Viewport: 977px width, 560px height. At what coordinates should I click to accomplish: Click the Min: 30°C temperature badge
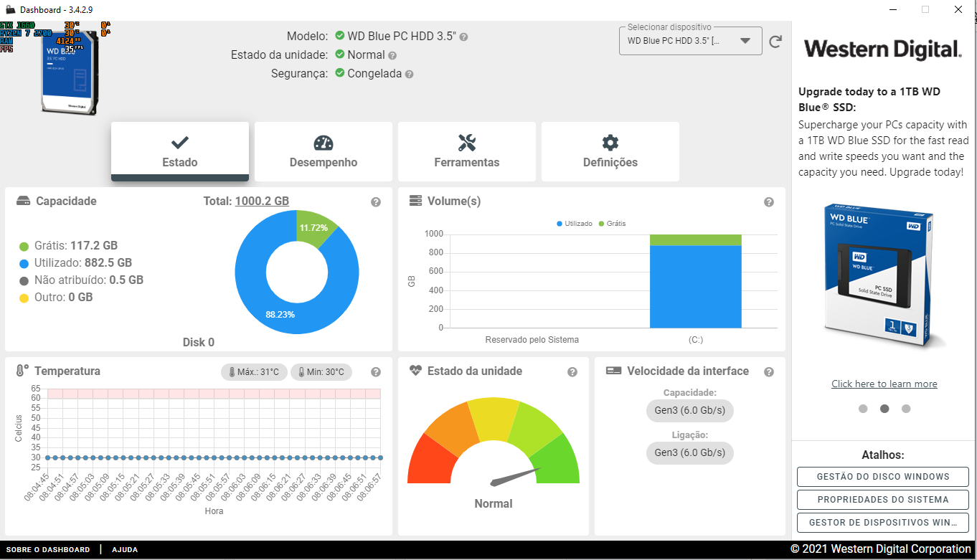(x=321, y=372)
